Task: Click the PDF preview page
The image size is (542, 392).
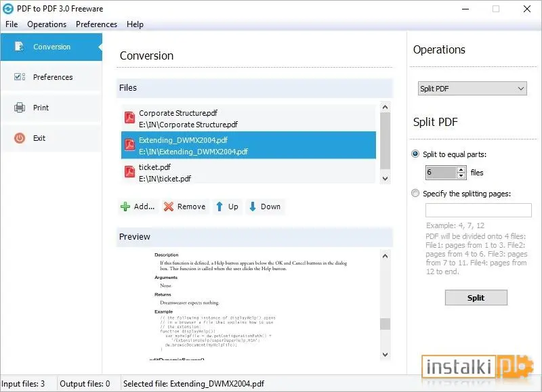Action: coord(248,305)
